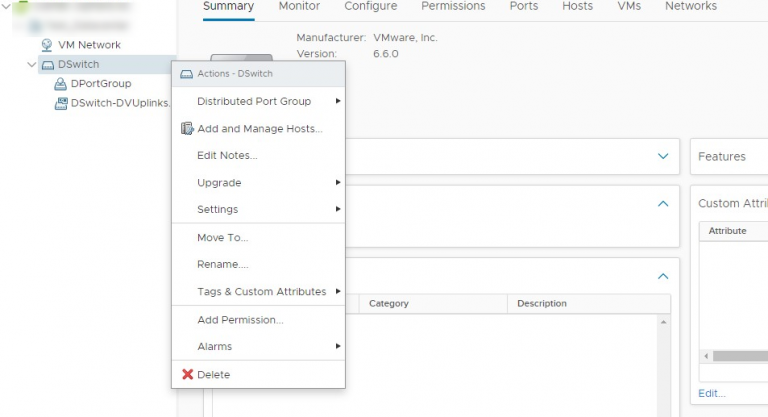The width and height of the screenshot is (768, 417).
Task: Switch to the Configure tab
Action: coord(370,7)
